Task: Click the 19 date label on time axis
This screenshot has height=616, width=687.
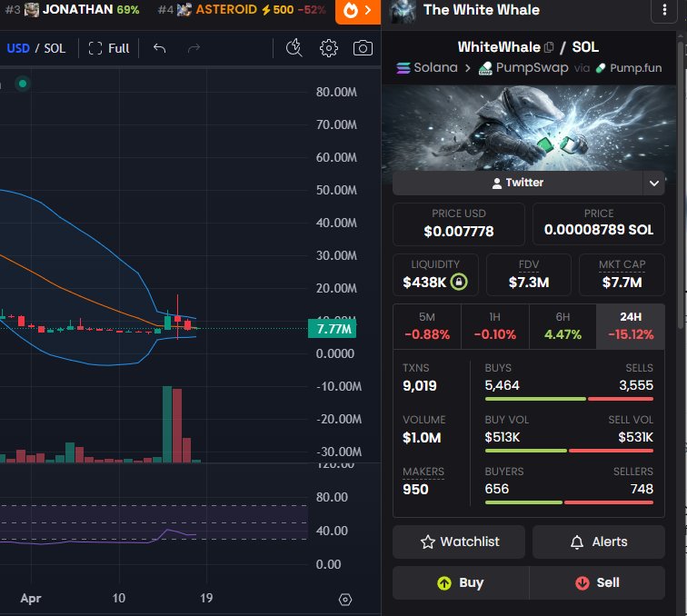Action: coord(206,598)
